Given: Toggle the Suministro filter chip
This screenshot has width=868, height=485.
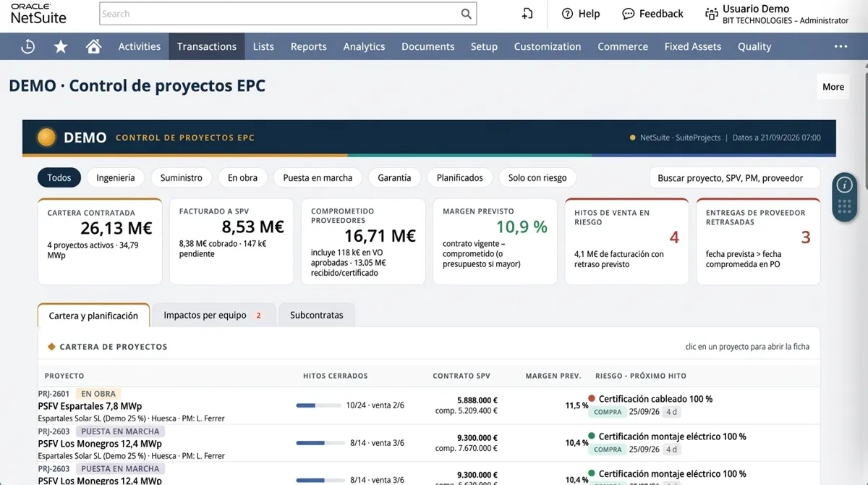Looking at the screenshot, I should pyautogui.click(x=182, y=177).
